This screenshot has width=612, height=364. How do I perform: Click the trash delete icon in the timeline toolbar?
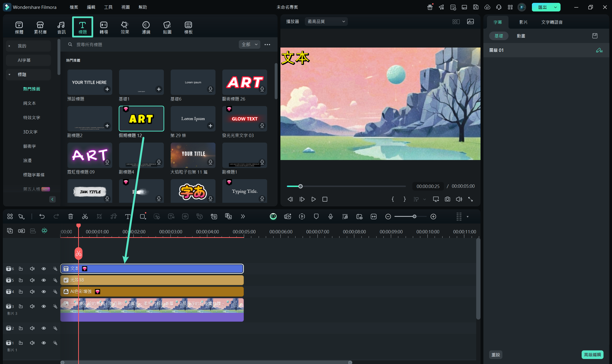(71, 216)
